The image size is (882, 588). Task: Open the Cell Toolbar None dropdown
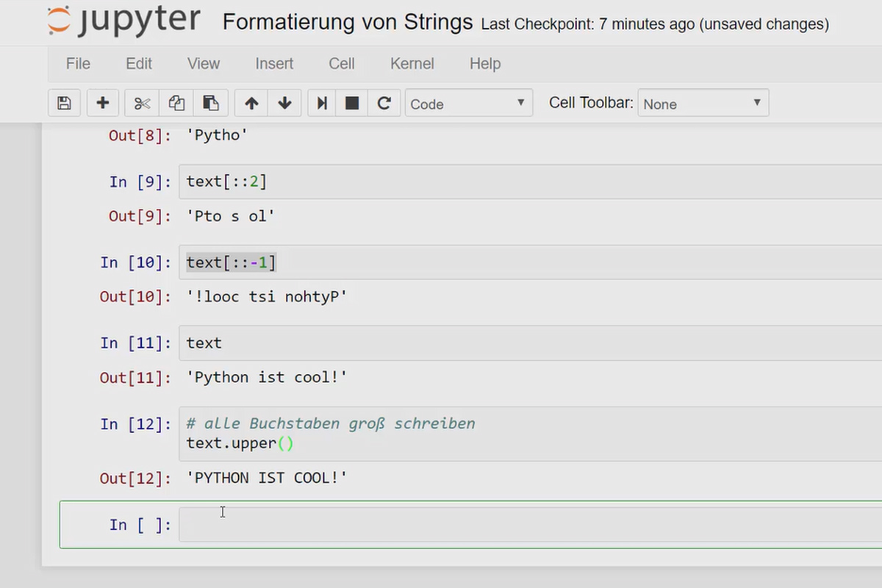click(703, 104)
